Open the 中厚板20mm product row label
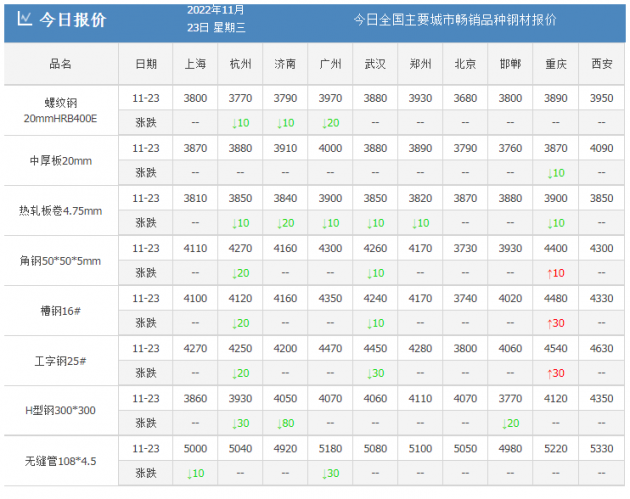This screenshot has width=630, height=499. click(60, 160)
